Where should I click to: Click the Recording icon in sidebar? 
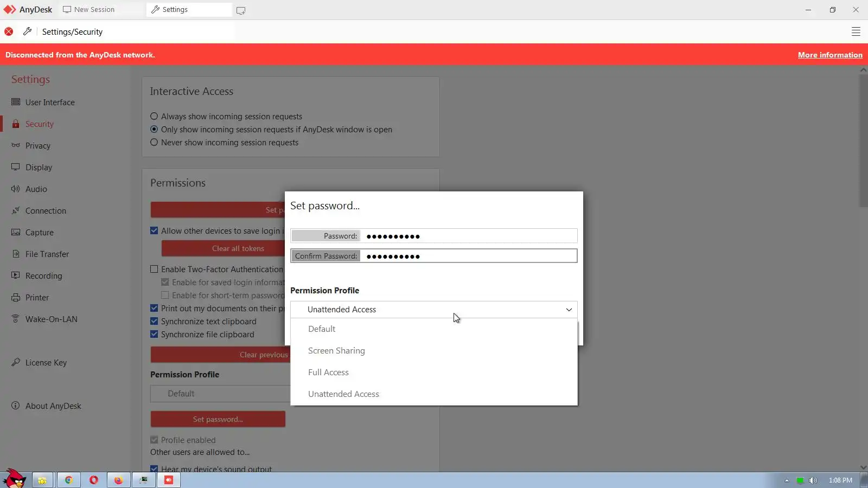(16, 275)
